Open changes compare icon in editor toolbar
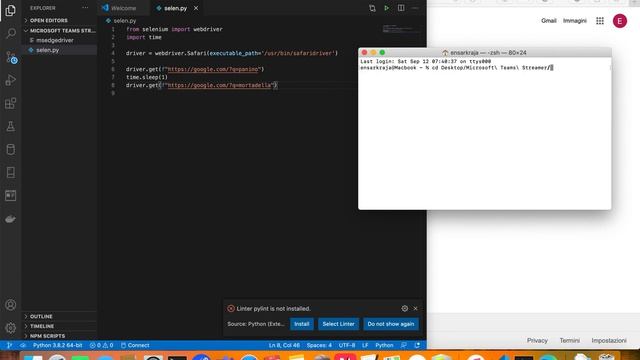 372,8
